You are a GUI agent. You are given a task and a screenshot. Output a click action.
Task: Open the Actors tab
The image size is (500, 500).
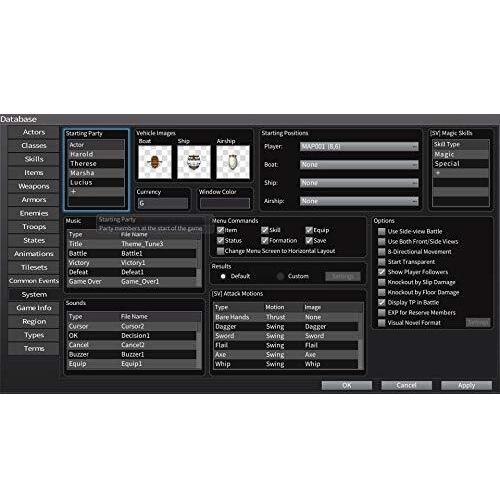point(34,132)
